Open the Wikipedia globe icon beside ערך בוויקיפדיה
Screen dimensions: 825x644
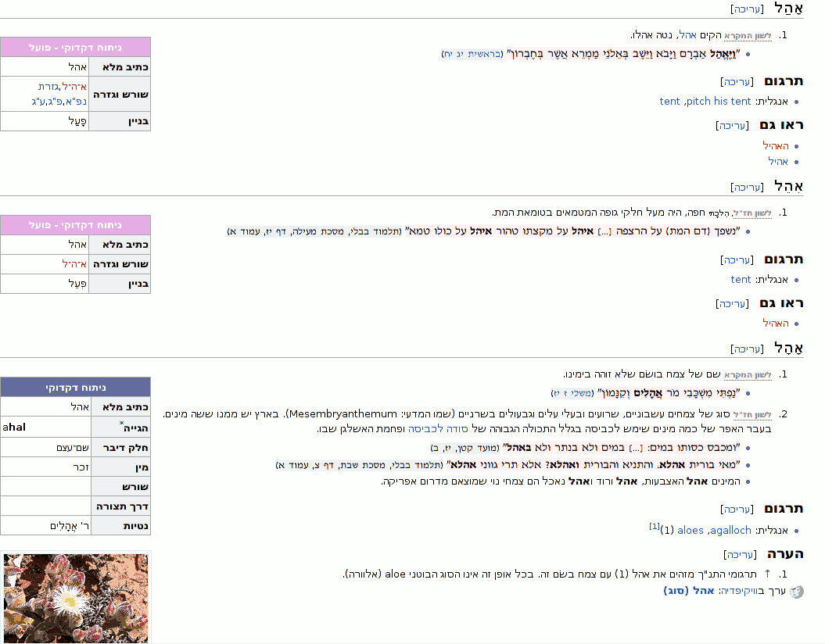click(x=797, y=592)
